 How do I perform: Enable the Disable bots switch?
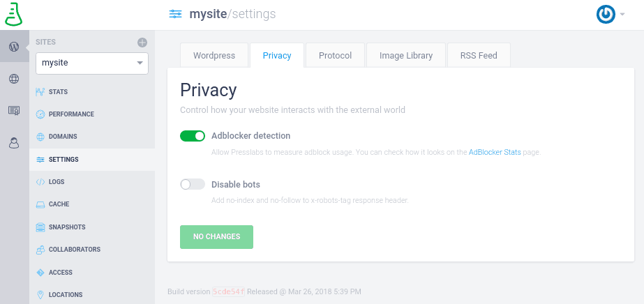pyautogui.click(x=193, y=185)
